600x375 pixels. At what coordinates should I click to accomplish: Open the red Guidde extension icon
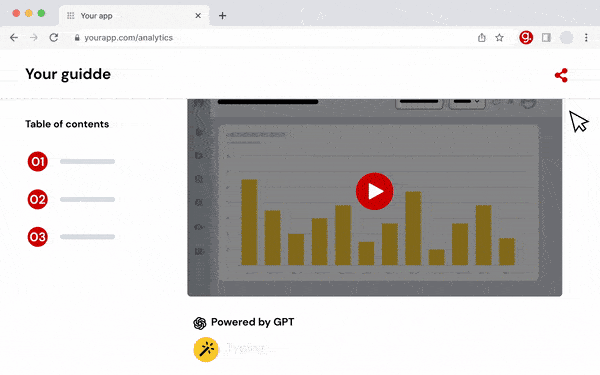526,38
